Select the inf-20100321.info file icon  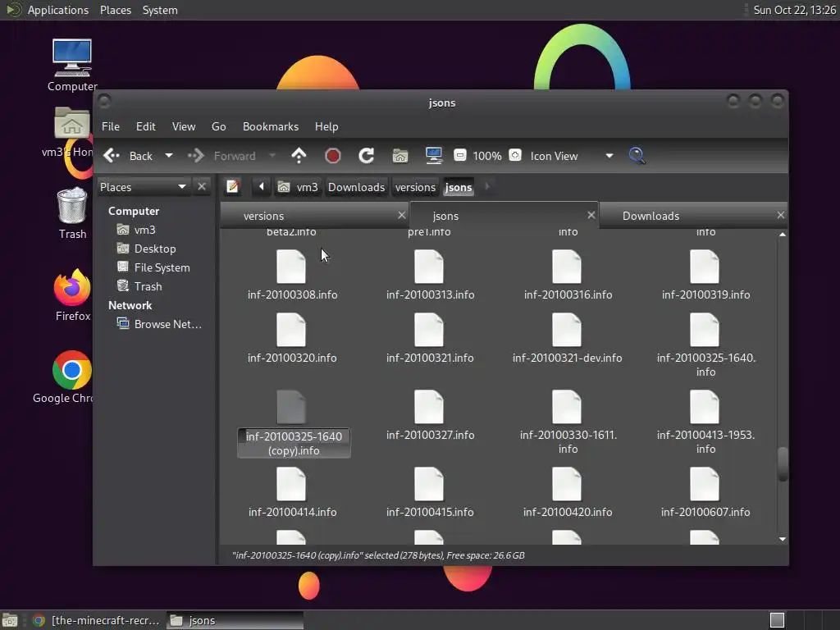pos(429,330)
